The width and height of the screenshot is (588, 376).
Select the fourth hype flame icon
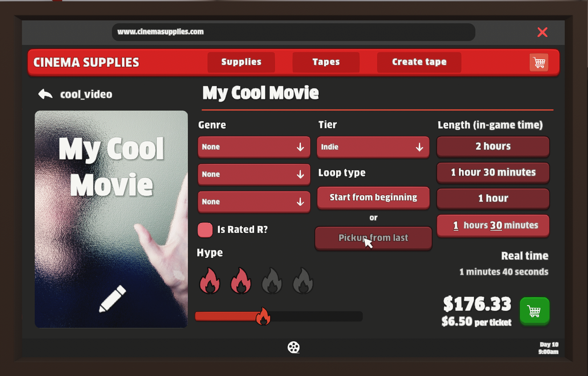303,280
